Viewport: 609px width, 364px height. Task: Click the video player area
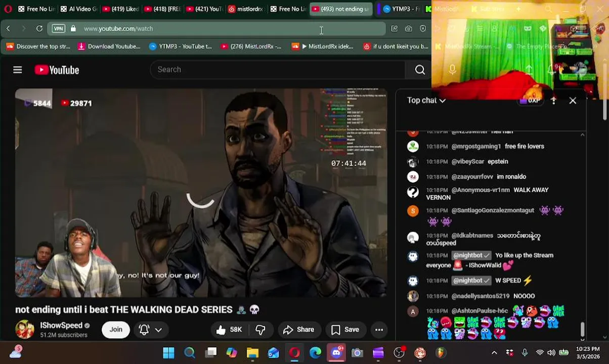tap(201, 193)
